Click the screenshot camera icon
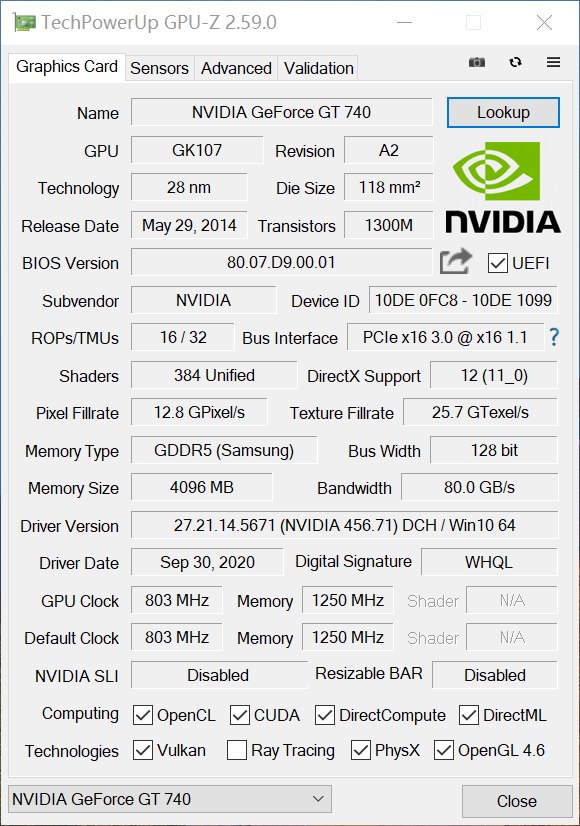 [x=477, y=63]
